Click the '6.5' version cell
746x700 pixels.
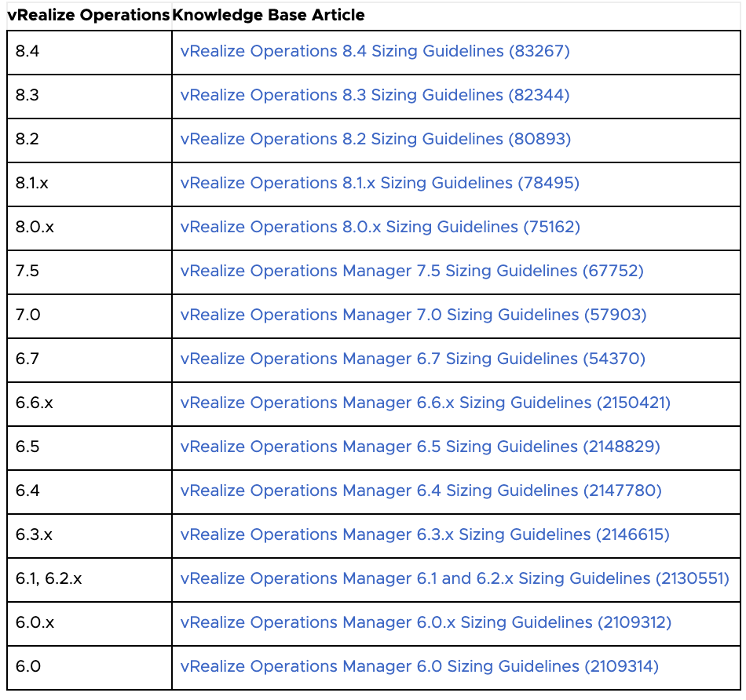(90, 447)
